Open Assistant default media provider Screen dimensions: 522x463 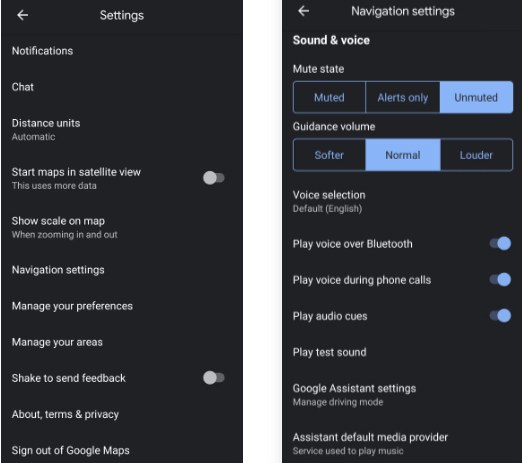[402, 443]
